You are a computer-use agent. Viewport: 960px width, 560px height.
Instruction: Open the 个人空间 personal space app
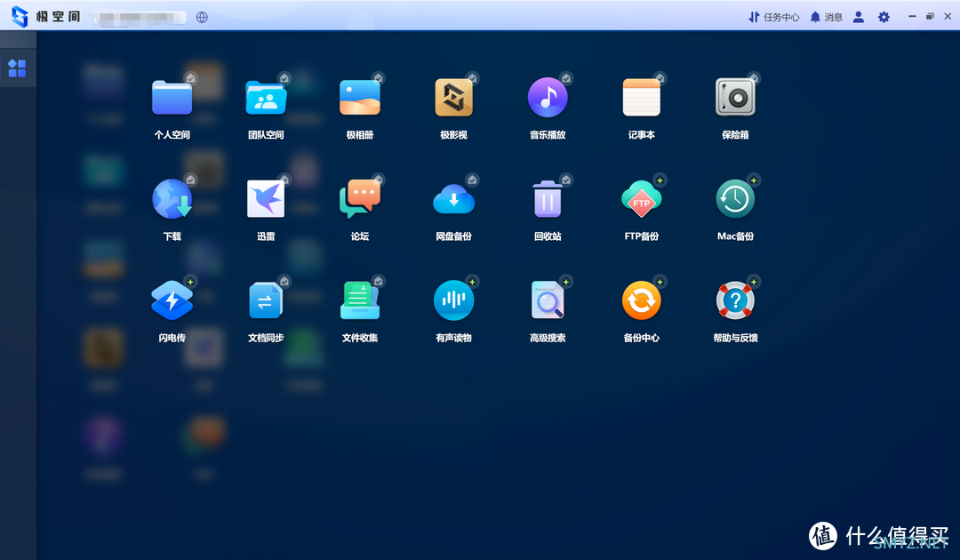[x=172, y=98]
